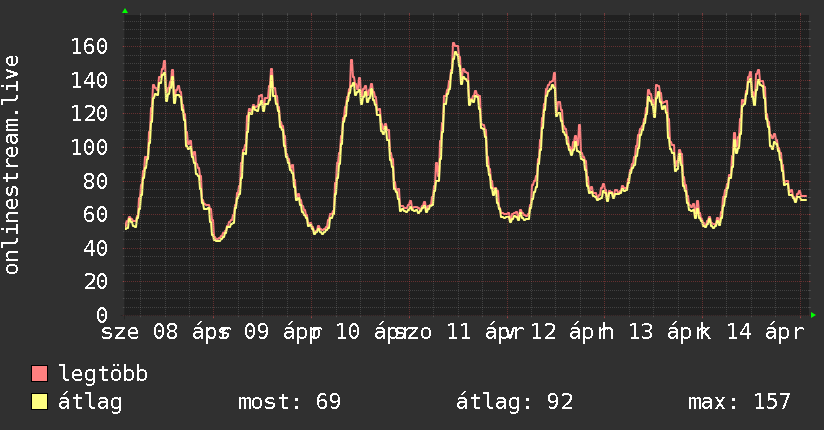This screenshot has width=824, height=430.
Task: Click the onlinestream.live vertical axis title
Action: click(x=12, y=165)
